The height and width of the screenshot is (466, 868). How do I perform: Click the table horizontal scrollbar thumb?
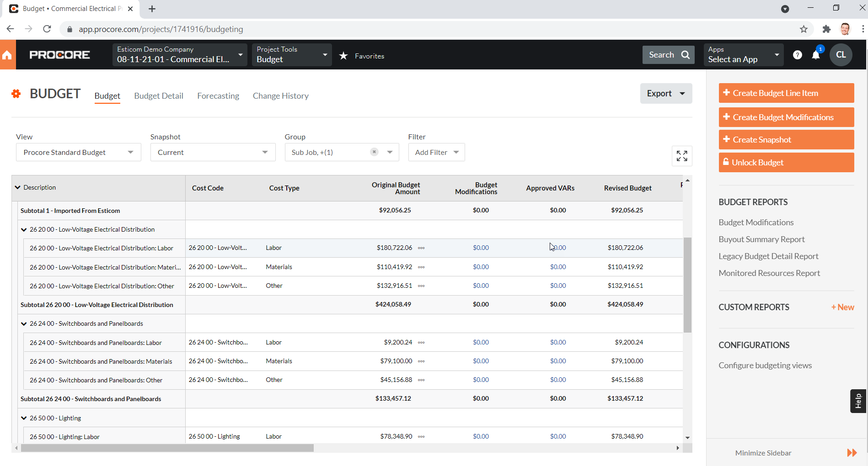coord(167,448)
